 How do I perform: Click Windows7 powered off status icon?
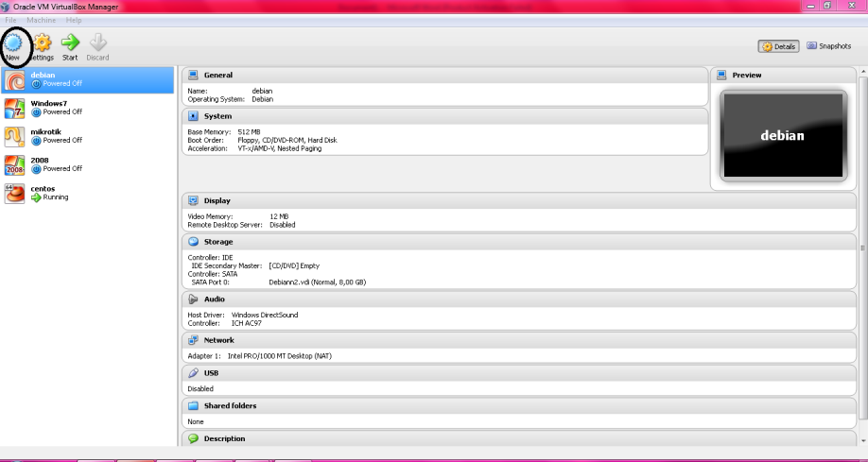click(x=36, y=112)
